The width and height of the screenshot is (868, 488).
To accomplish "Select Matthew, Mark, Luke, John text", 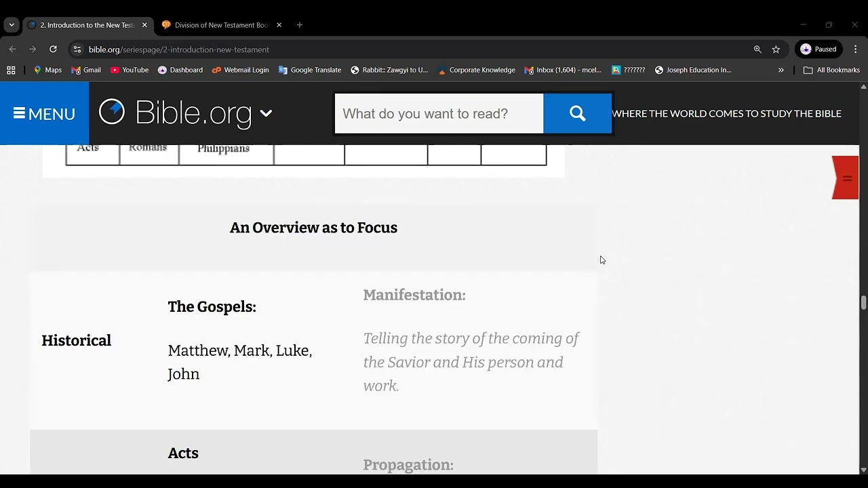I will 240,362.
